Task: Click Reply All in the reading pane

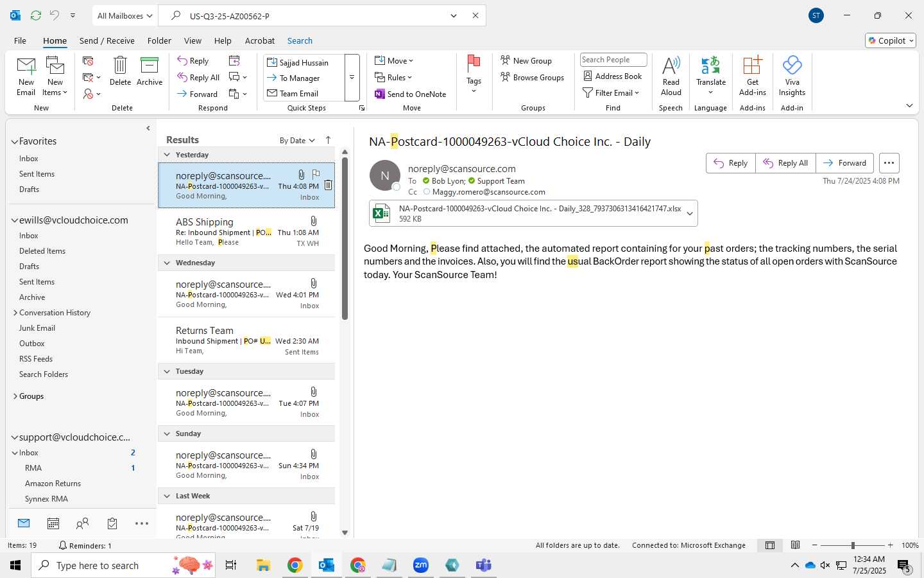Action: coord(785,163)
